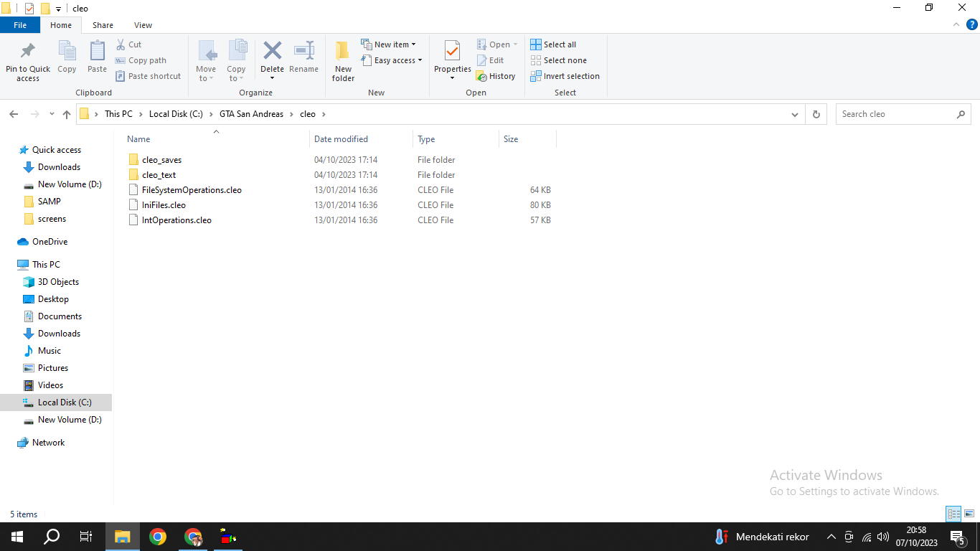Click This PC in address path
Viewport: 980px width, 551px height.
[118, 114]
